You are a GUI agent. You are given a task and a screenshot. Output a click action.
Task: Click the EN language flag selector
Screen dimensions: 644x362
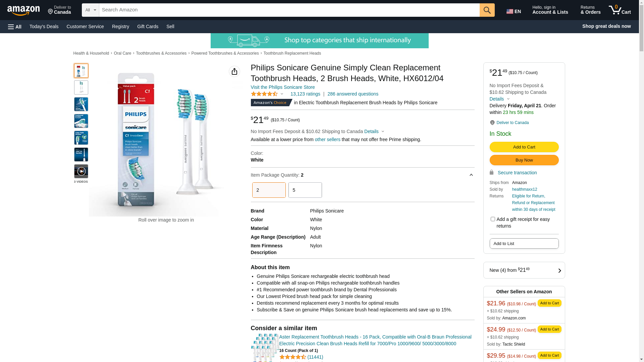514,11
